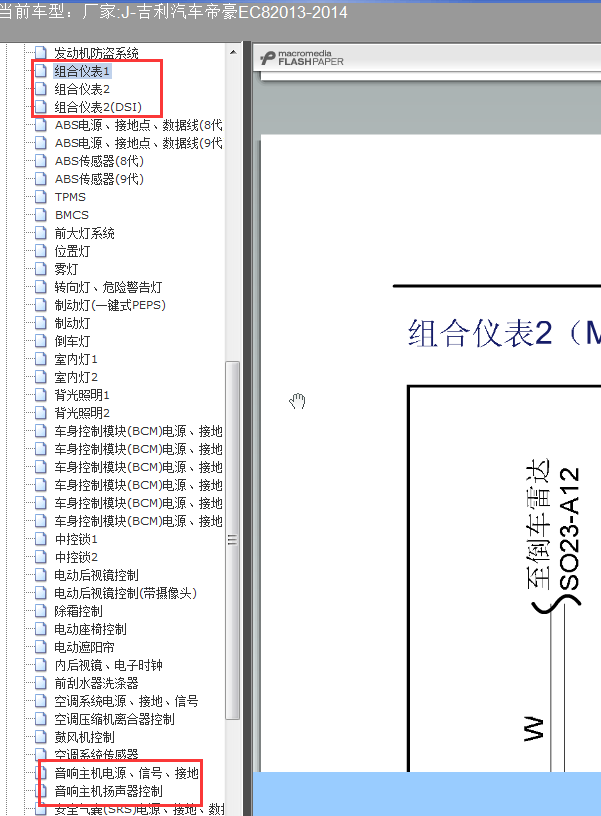Click the page icon next to 鼓风机控制

[x=41, y=737]
